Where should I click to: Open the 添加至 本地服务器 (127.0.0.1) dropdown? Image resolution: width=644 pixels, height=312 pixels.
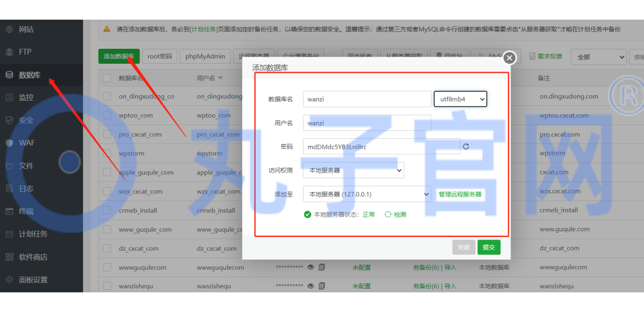(367, 194)
